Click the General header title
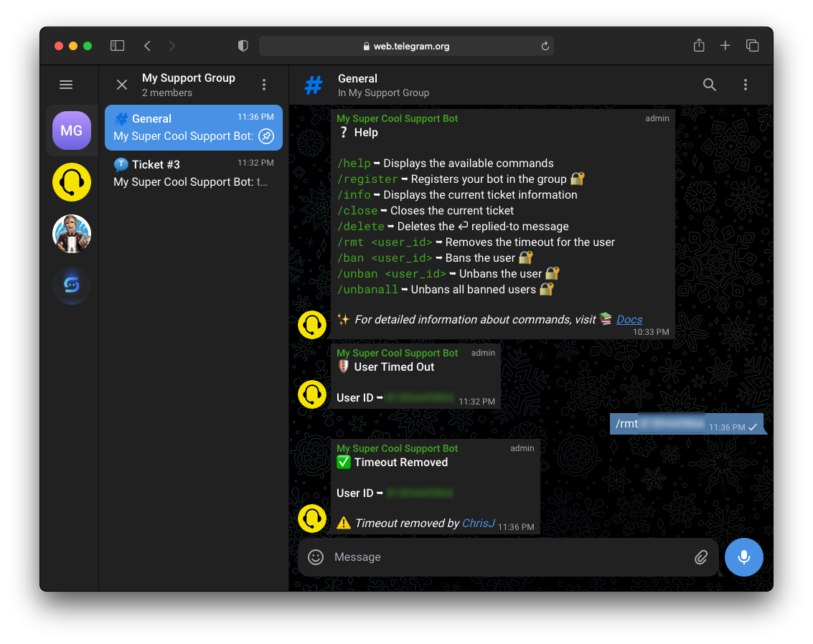The width and height of the screenshot is (813, 644). pos(358,79)
